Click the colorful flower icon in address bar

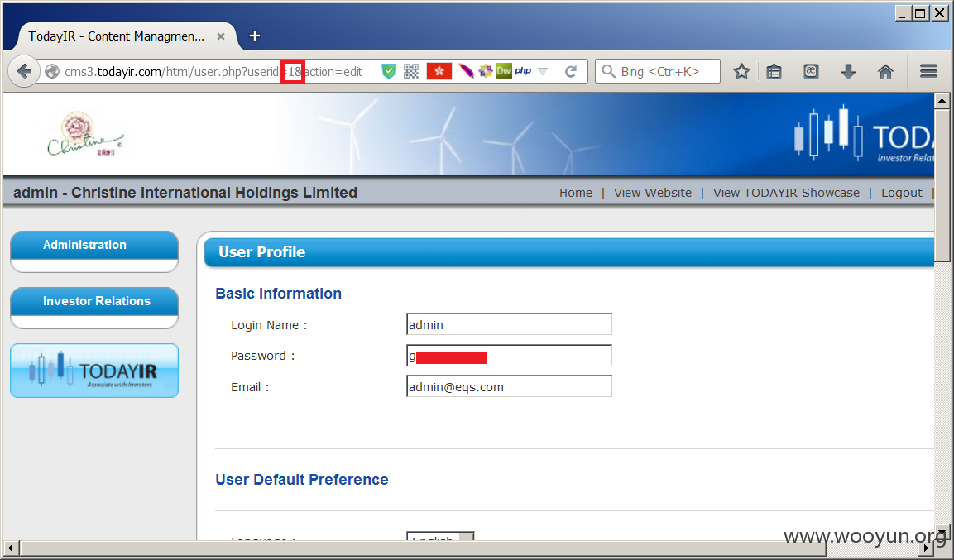485,72
